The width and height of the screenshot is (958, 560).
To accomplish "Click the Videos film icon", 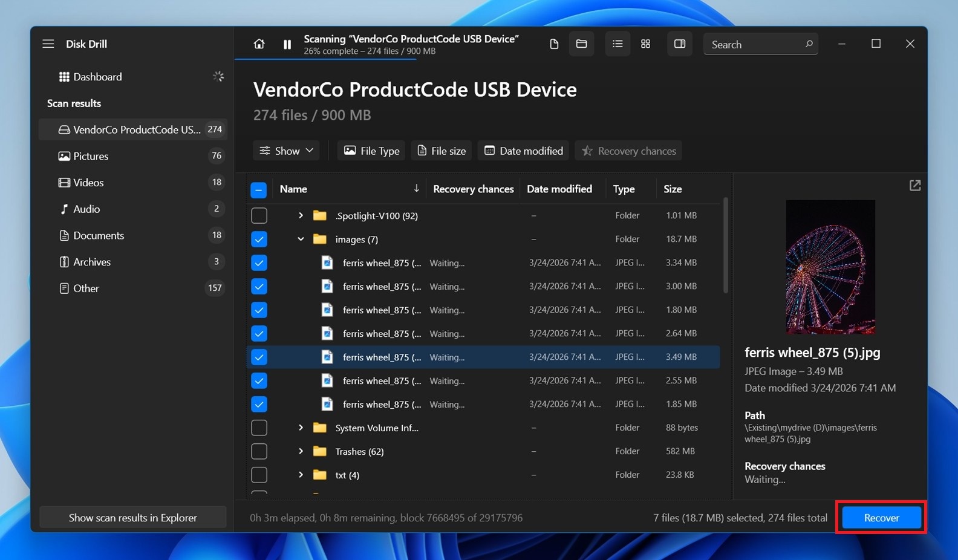I will tap(64, 183).
